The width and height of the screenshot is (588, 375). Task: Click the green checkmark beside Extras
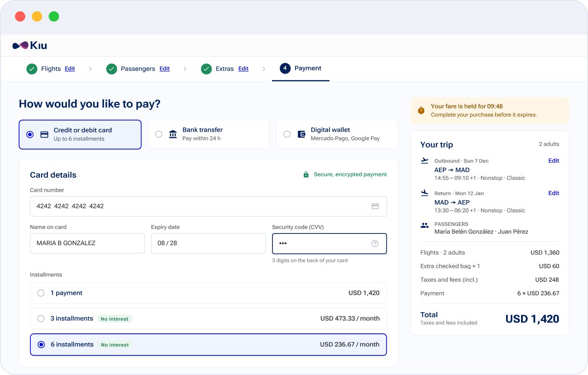[206, 69]
